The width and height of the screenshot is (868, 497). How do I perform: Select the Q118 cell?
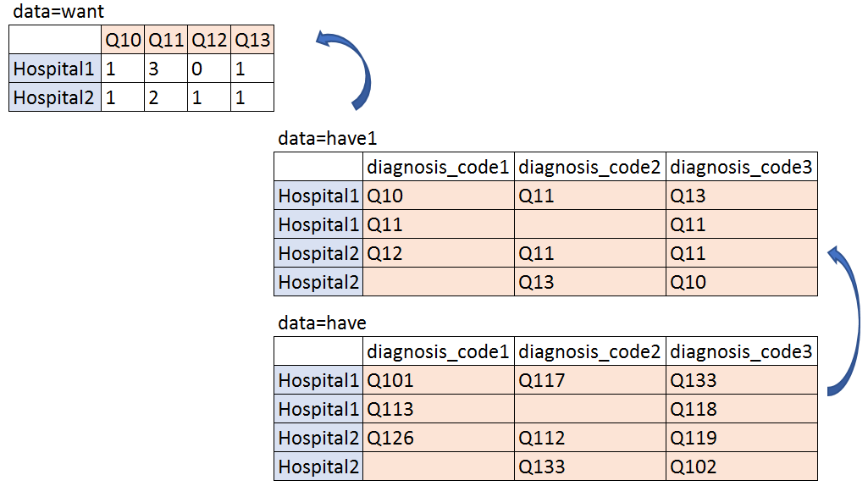pos(742,409)
